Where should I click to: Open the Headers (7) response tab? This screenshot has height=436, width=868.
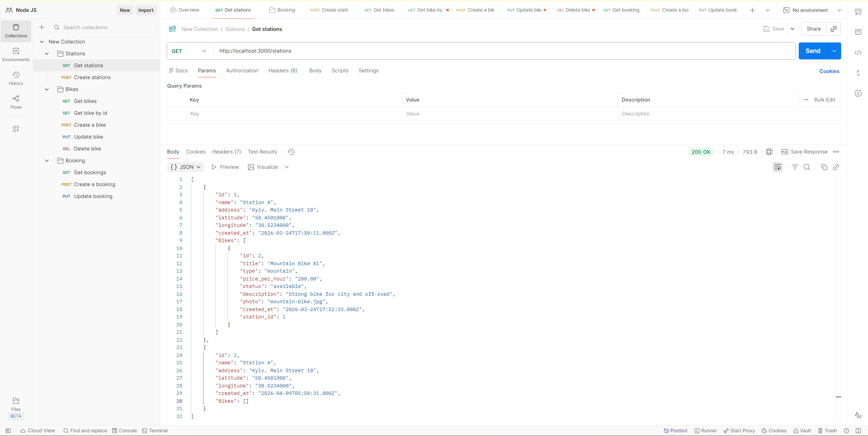click(x=227, y=152)
